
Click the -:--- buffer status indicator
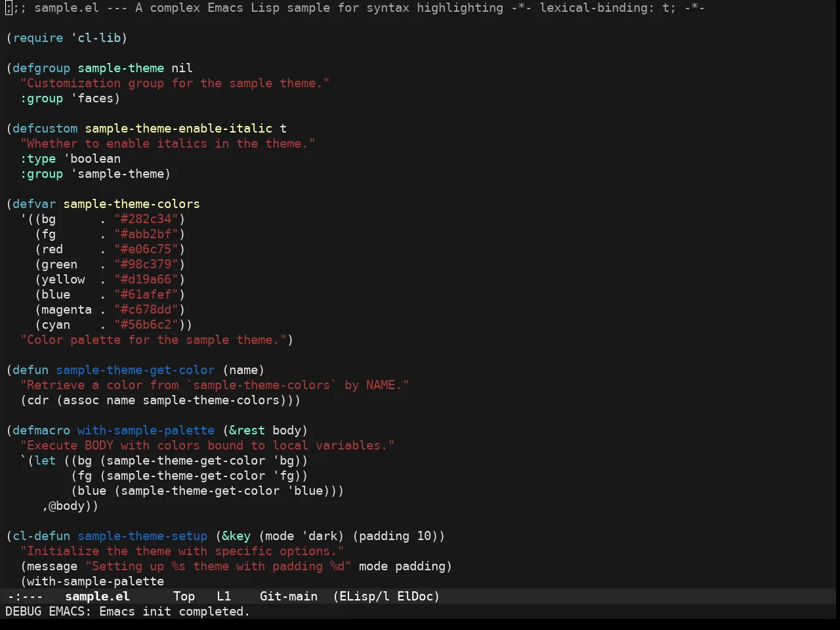[x=24, y=596]
